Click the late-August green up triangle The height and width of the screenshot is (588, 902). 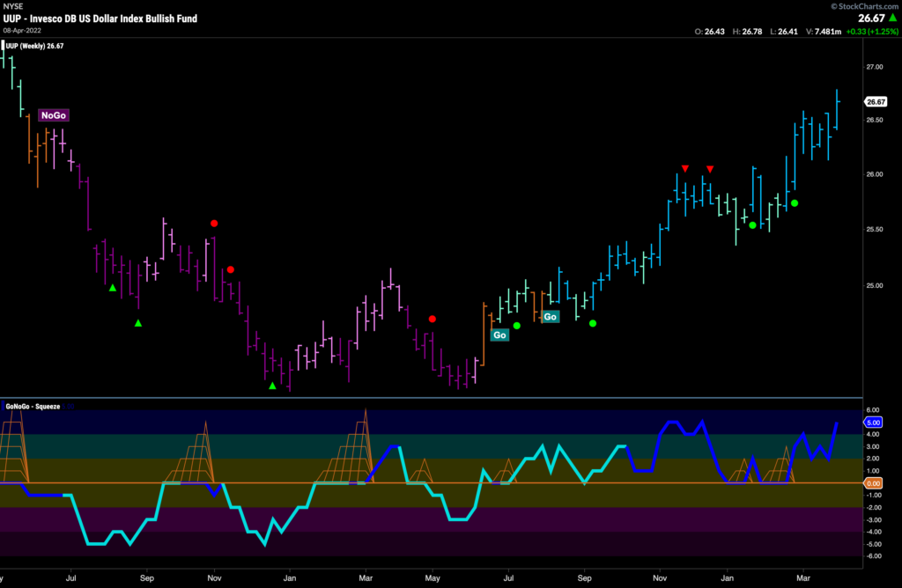138,324
